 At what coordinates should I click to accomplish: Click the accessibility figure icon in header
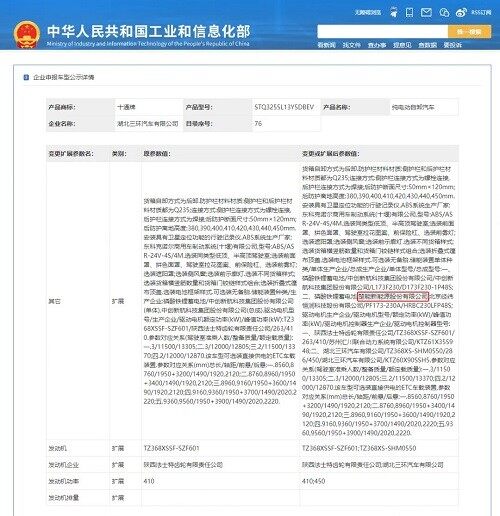click(x=394, y=13)
